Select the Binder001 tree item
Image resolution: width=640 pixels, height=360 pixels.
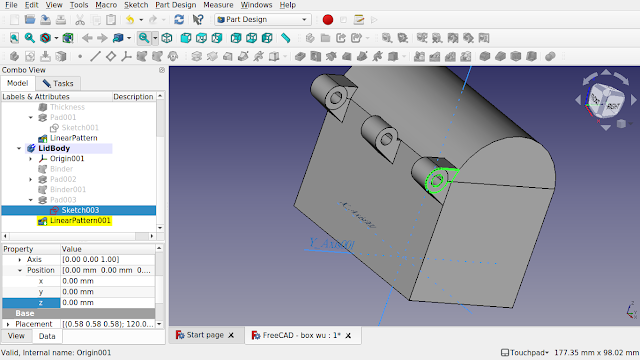(x=68, y=189)
